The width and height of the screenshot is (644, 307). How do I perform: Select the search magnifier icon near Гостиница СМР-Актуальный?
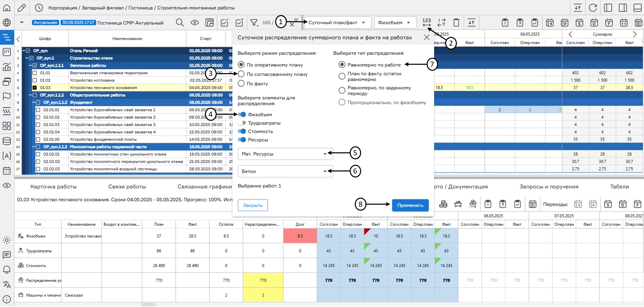pos(180,22)
